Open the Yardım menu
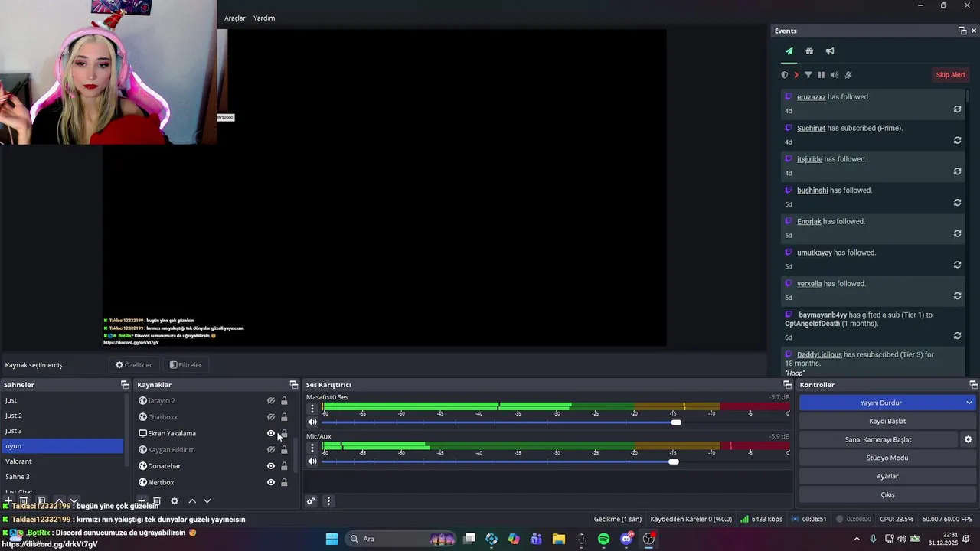This screenshot has width=980, height=551. coord(264,18)
